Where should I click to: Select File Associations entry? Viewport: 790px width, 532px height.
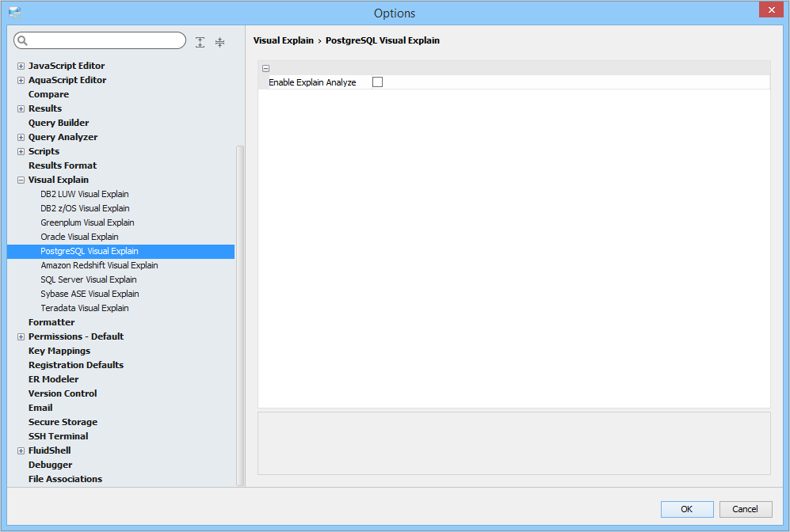point(65,479)
